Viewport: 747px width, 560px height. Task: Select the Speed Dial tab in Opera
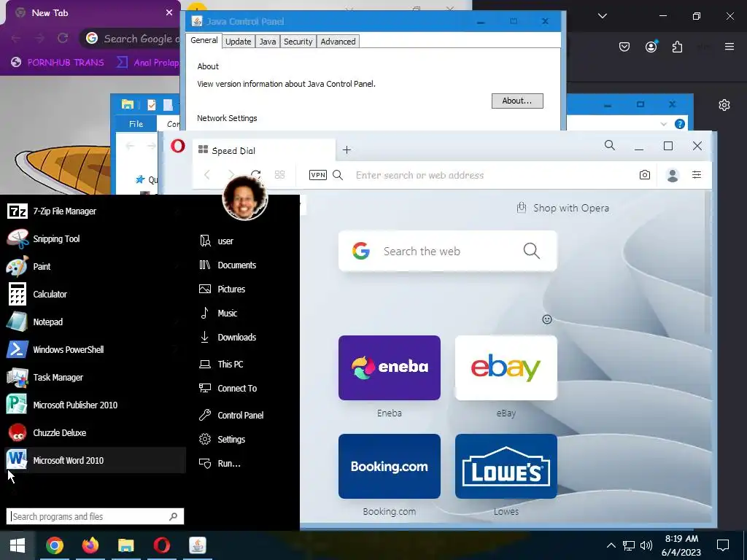pyautogui.click(x=264, y=150)
